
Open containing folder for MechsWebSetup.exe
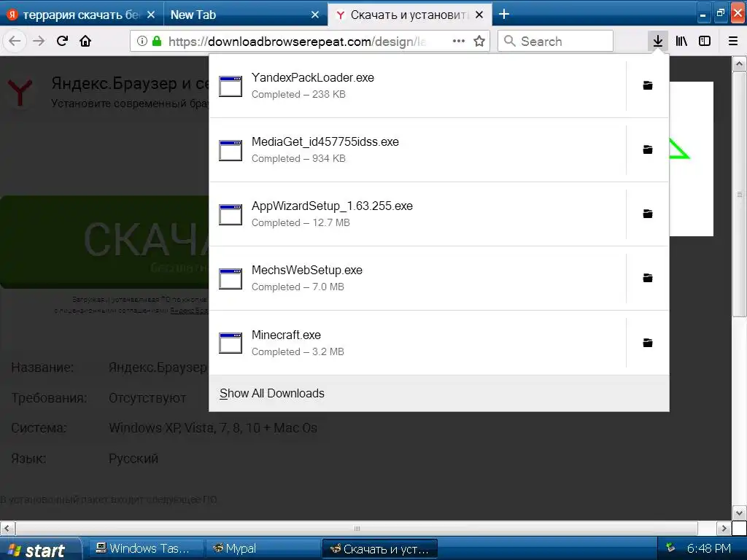tap(648, 278)
